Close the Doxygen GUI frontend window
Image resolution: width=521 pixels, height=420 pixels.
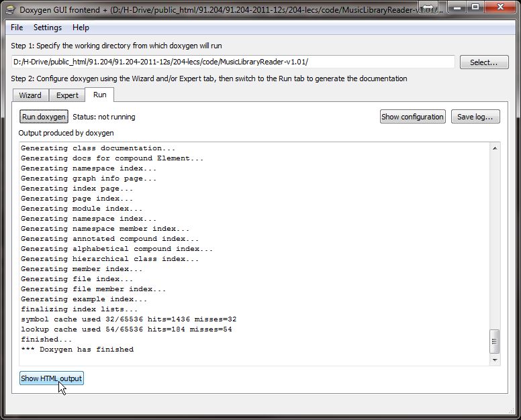[x=500, y=7]
